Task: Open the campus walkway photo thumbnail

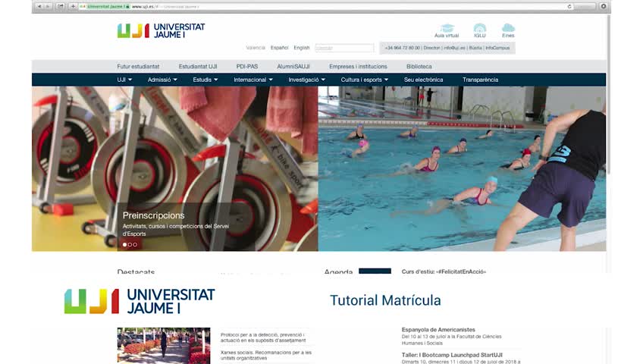Action: tap(164, 346)
